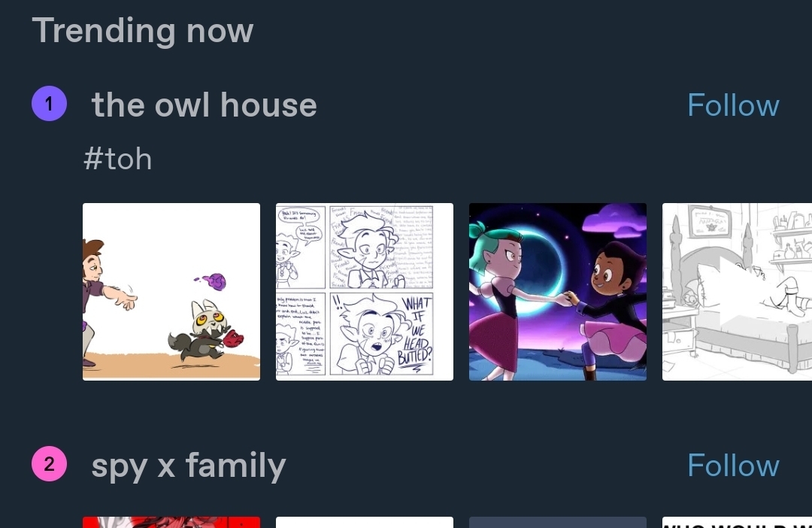Open the #toh hashtag
Image resolution: width=812 pixels, height=528 pixels.
point(117,159)
